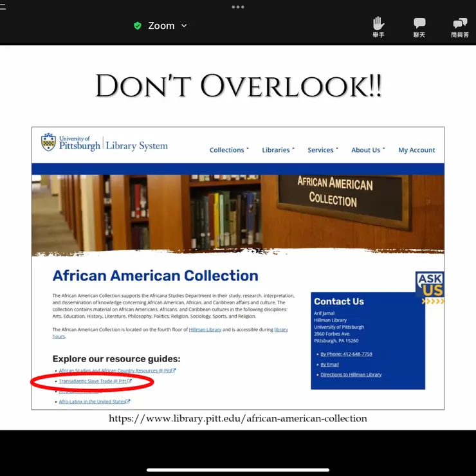Click the Contact Us heading
Viewport: 476px width, 476px height.
(x=339, y=302)
